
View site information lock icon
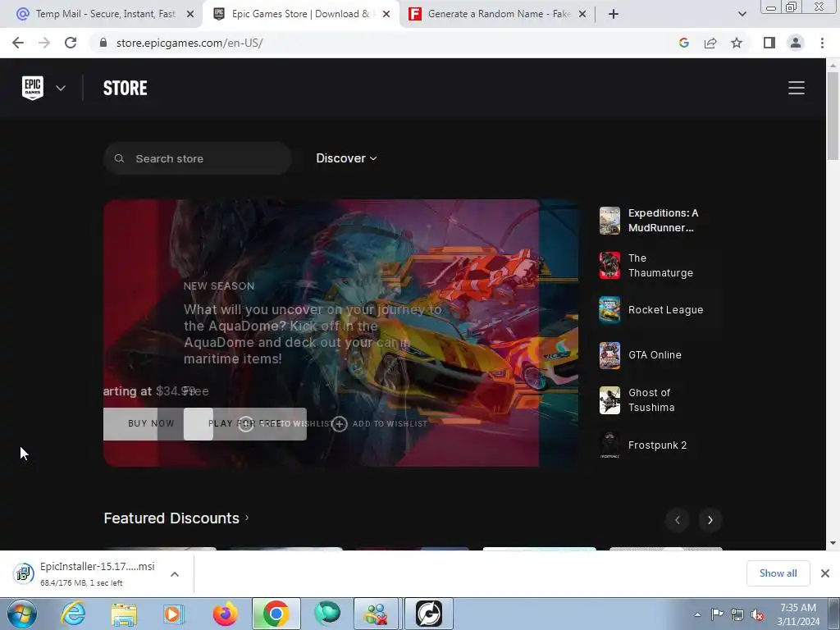click(x=103, y=43)
